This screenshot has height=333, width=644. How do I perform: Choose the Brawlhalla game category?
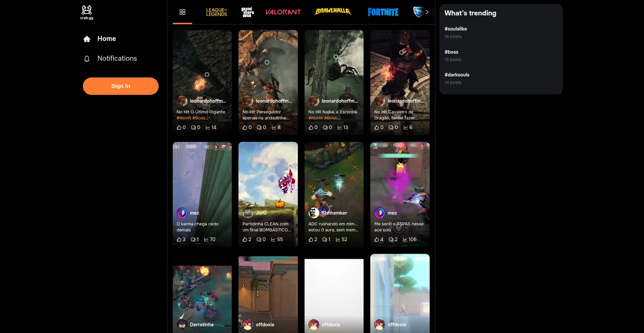[x=333, y=11]
